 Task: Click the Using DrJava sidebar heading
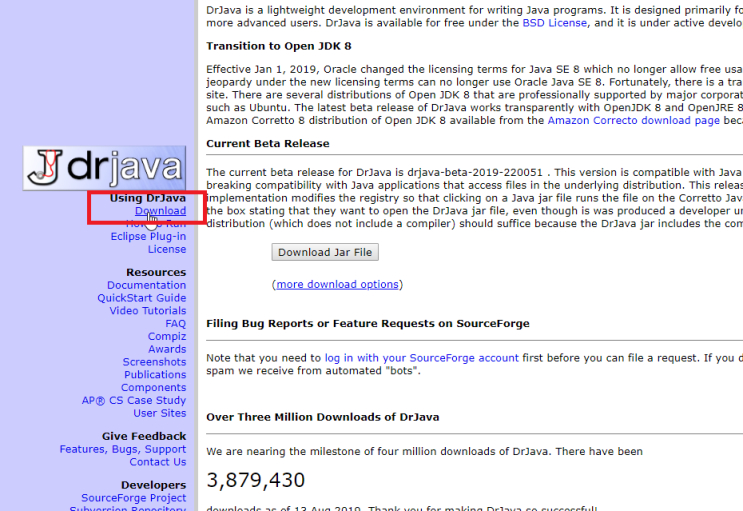click(148, 198)
